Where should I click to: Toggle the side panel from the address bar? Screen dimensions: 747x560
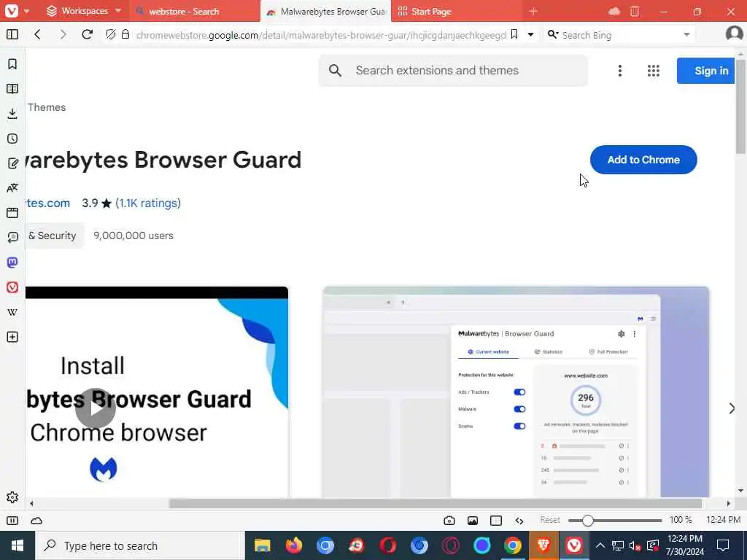(12, 34)
